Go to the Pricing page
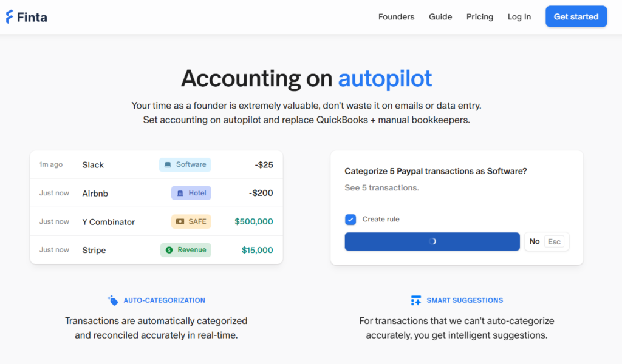Viewport: 622px width, 364px height. (x=480, y=17)
